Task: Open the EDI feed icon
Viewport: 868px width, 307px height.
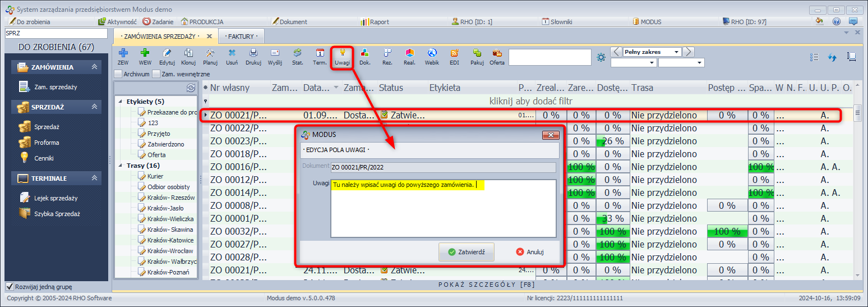Action: [x=454, y=56]
